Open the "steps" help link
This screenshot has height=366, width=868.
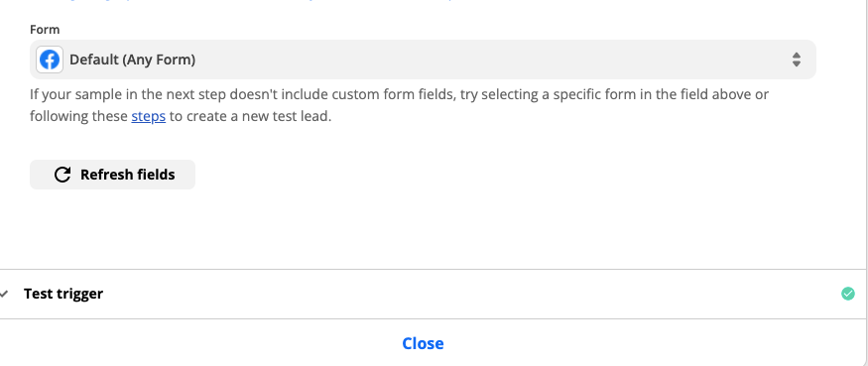pyautogui.click(x=149, y=117)
